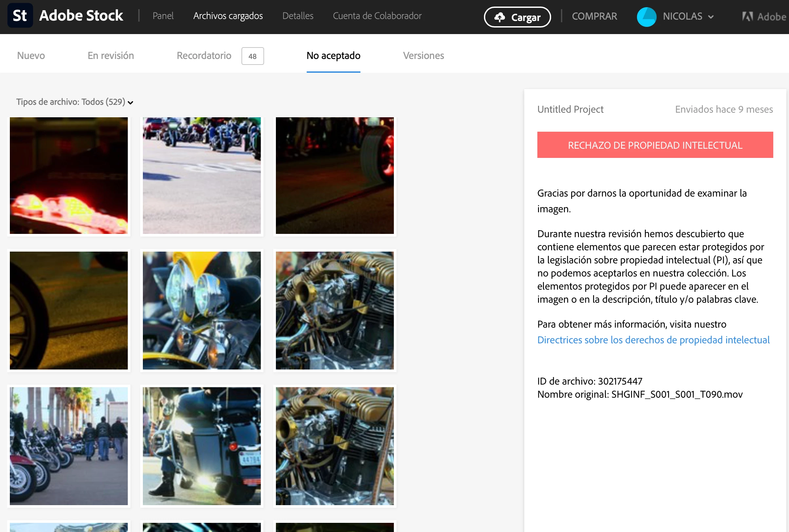789x532 pixels.
Task: Select the yellow motorcycle headlights thumbnail
Action: click(202, 311)
